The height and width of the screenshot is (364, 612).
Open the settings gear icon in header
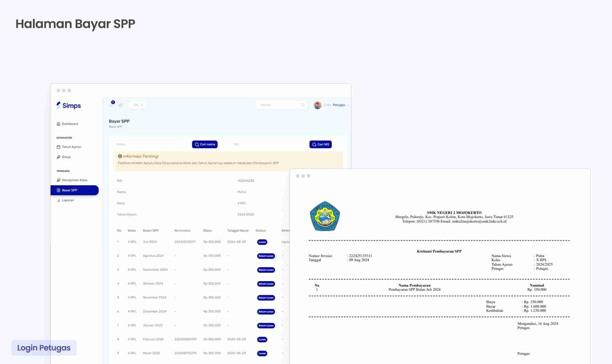[121, 105]
